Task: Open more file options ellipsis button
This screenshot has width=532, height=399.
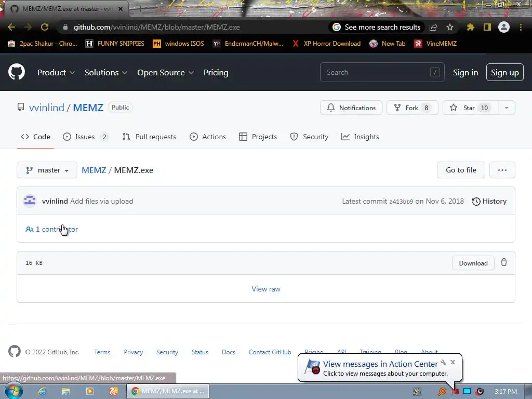Action: (x=502, y=170)
